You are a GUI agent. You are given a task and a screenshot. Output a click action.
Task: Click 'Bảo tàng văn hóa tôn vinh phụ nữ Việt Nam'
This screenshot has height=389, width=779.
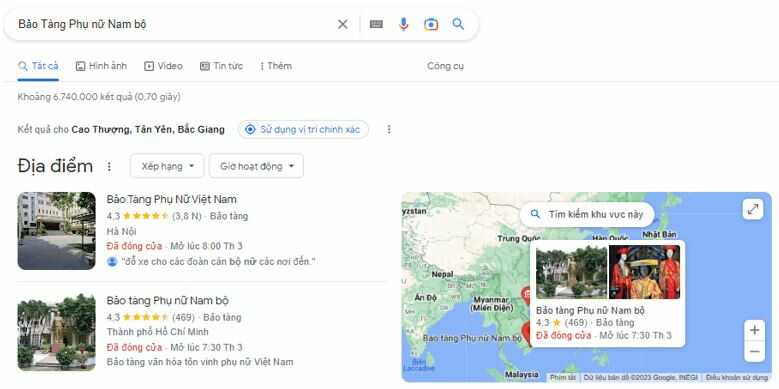click(200, 362)
